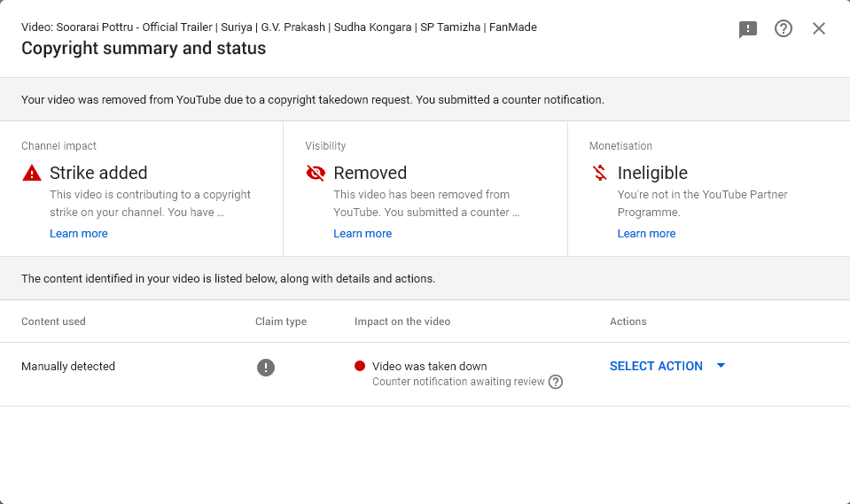Open Learn more under Strike added
Screen dimensions: 850x504
click(x=79, y=234)
